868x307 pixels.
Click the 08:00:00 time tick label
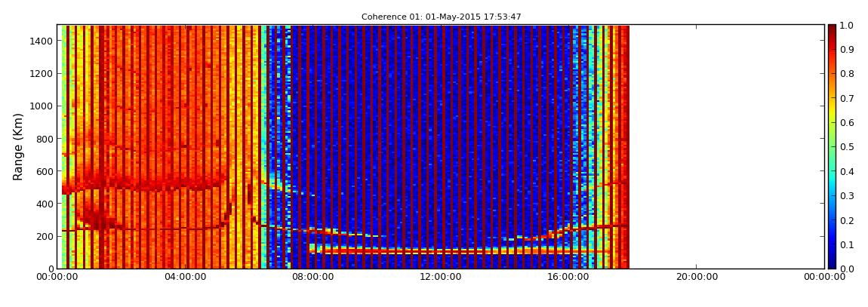[x=312, y=277]
